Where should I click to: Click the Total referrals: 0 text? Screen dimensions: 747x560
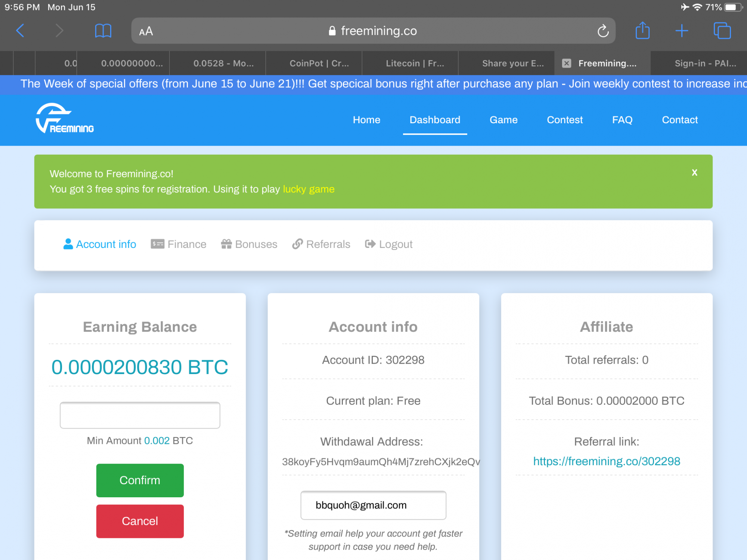pos(607,360)
